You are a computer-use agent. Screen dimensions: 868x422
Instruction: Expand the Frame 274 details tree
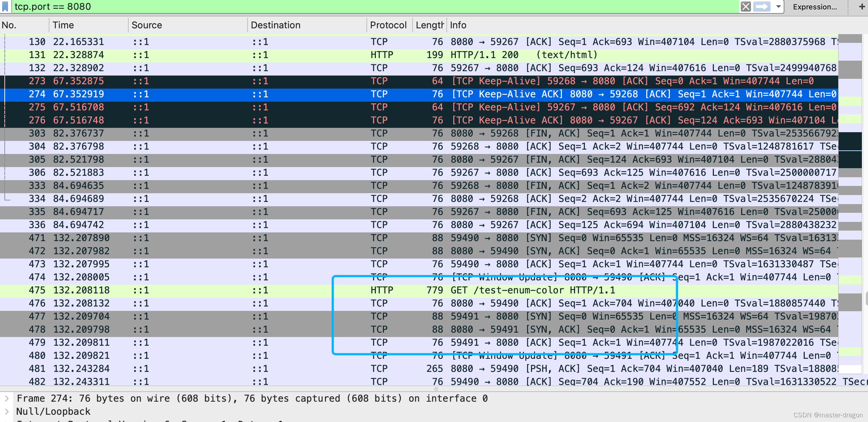pyautogui.click(x=7, y=398)
